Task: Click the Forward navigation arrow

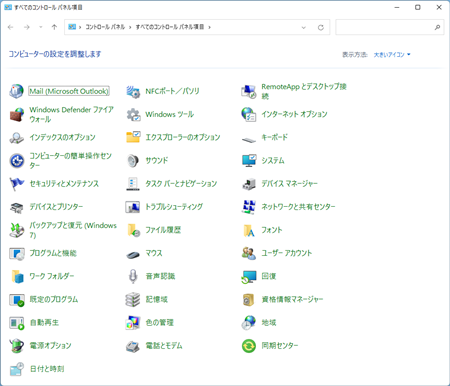Action: (27, 27)
